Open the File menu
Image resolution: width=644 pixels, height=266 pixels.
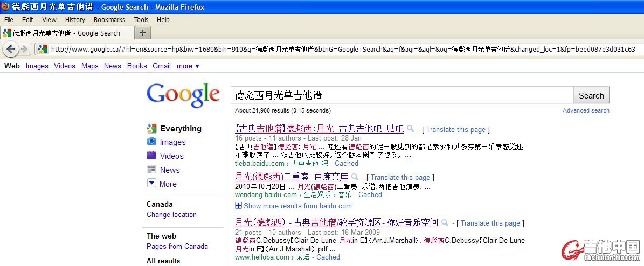point(9,20)
